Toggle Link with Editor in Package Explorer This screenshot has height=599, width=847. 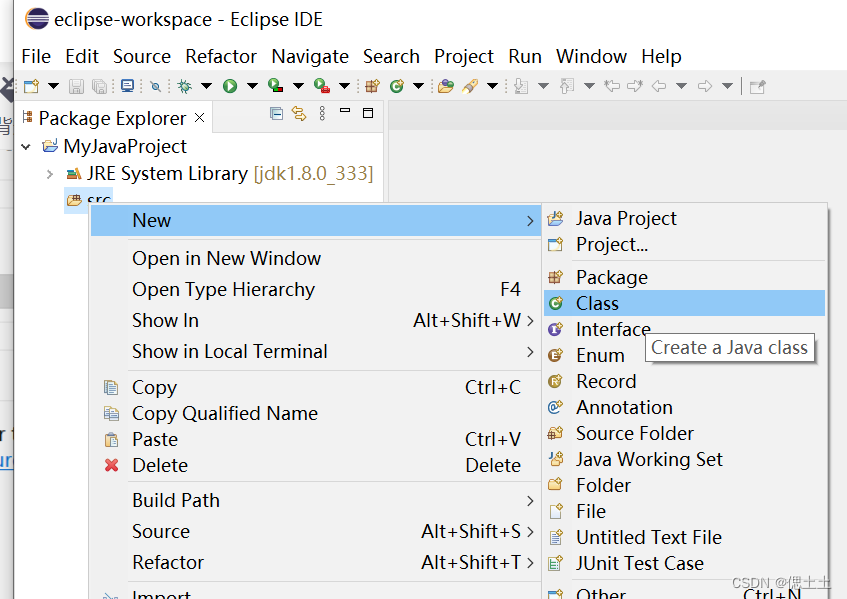pos(299,113)
